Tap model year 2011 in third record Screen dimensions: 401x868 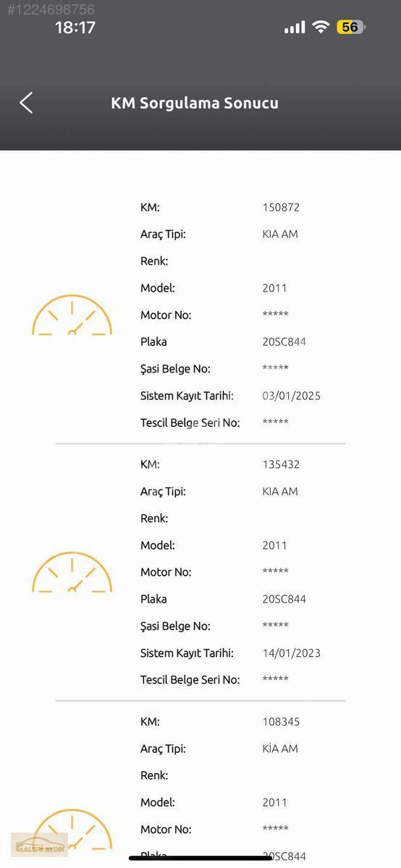click(x=275, y=802)
